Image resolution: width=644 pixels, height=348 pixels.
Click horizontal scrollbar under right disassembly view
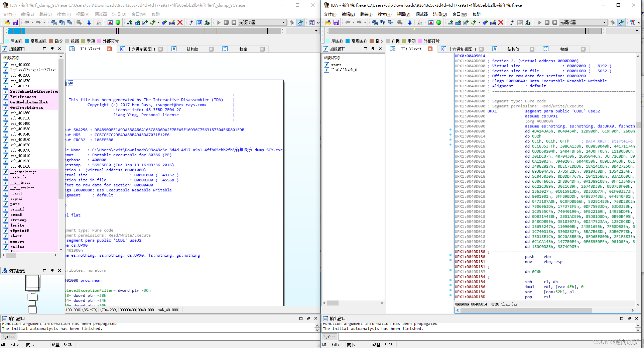(545, 310)
